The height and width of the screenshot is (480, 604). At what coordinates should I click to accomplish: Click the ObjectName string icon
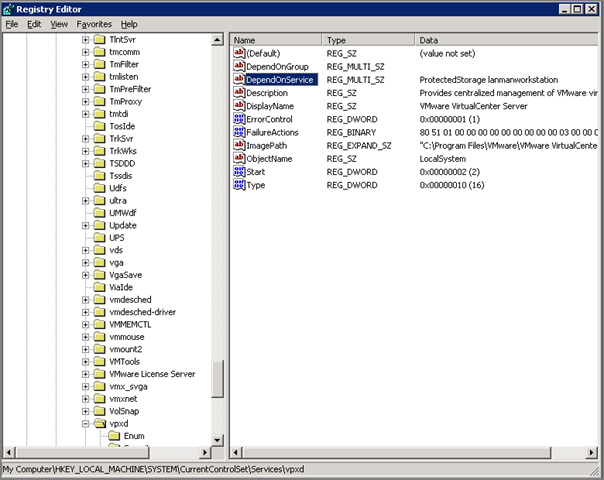[239, 158]
